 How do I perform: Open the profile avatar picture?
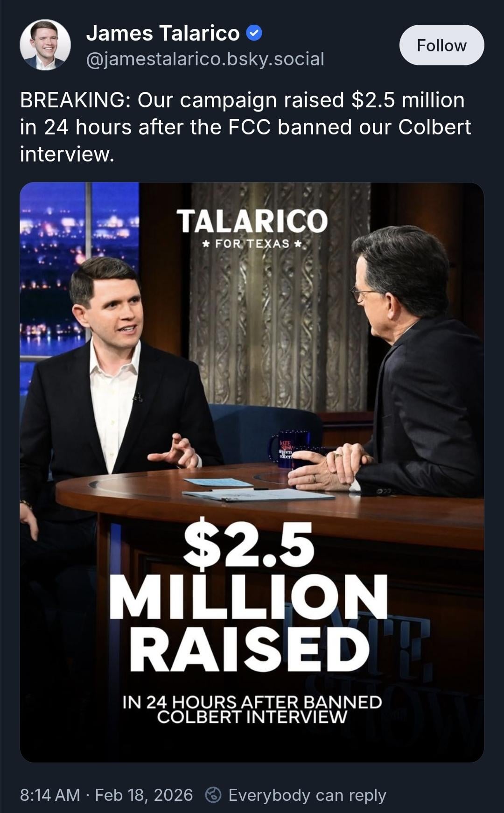pyautogui.click(x=45, y=45)
